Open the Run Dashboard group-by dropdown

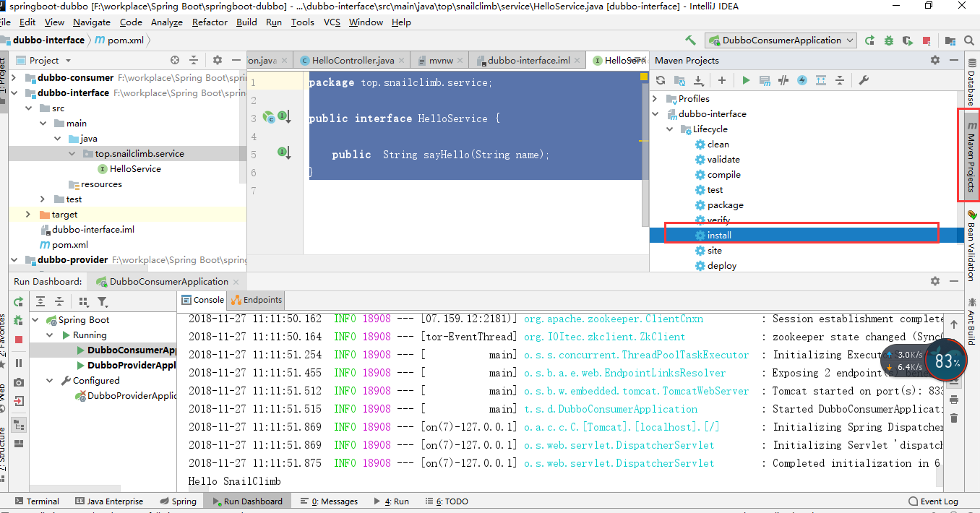pos(84,302)
